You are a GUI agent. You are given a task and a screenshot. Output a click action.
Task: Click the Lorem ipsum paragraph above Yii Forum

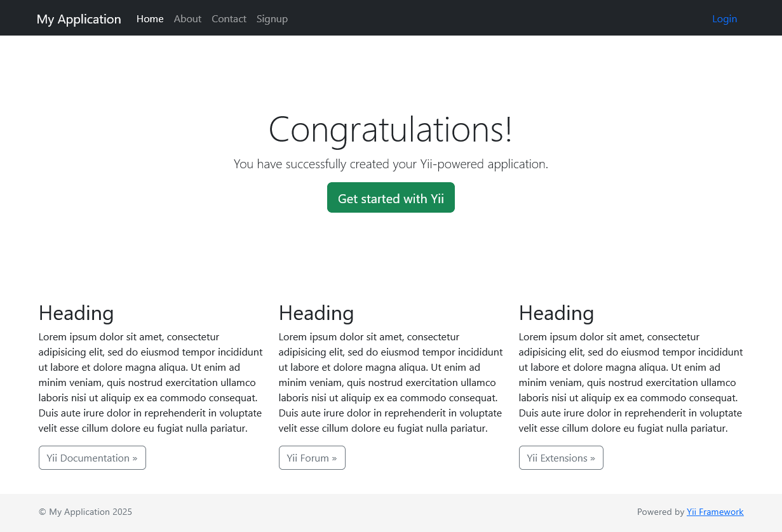(391, 382)
